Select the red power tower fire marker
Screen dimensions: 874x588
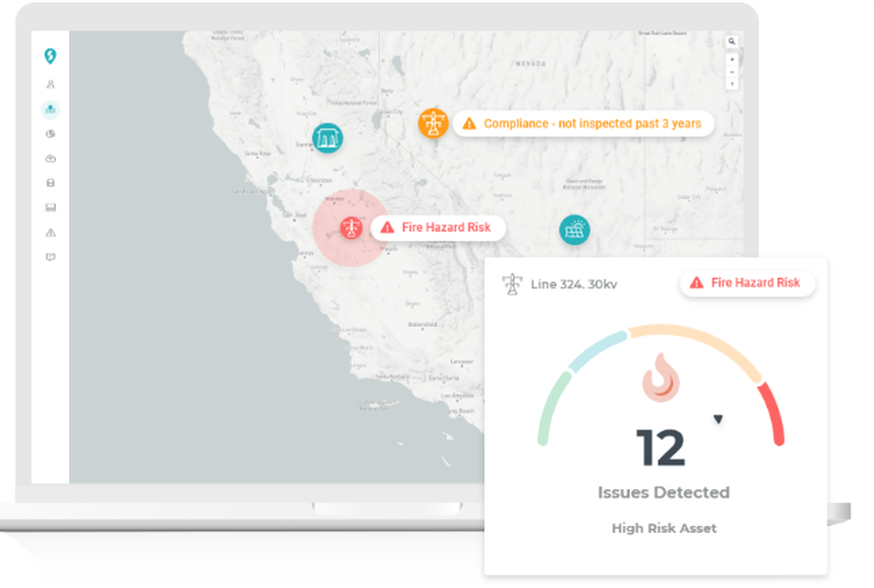(x=351, y=227)
